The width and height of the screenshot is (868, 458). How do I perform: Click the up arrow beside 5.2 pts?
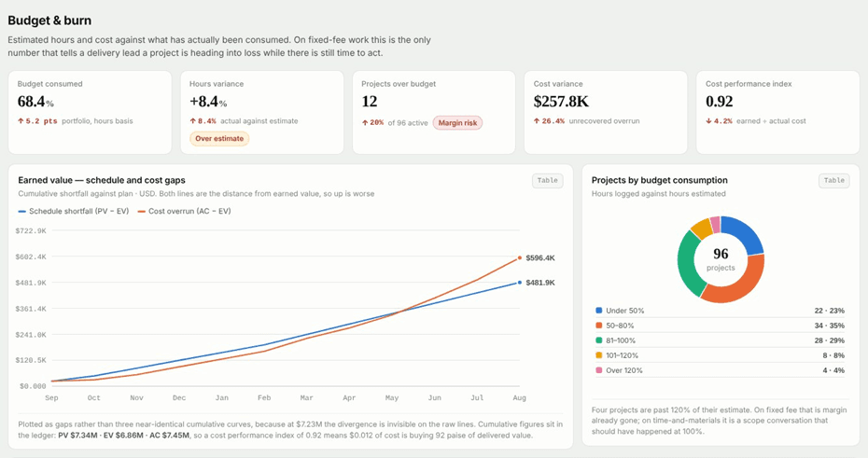(21, 121)
